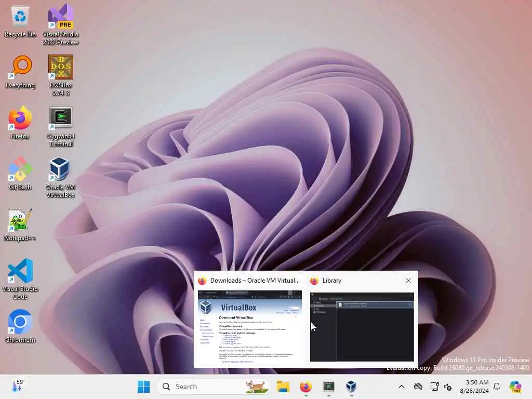Click the Downloads – Oracle VM Virtual... title
This screenshot has width=532, height=399.
point(255,281)
